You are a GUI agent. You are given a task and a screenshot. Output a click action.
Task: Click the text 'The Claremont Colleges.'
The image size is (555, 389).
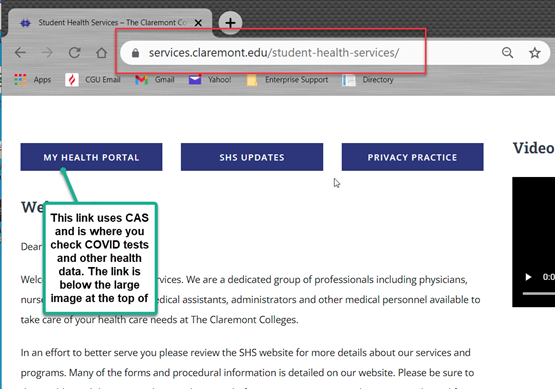click(x=245, y=320)
